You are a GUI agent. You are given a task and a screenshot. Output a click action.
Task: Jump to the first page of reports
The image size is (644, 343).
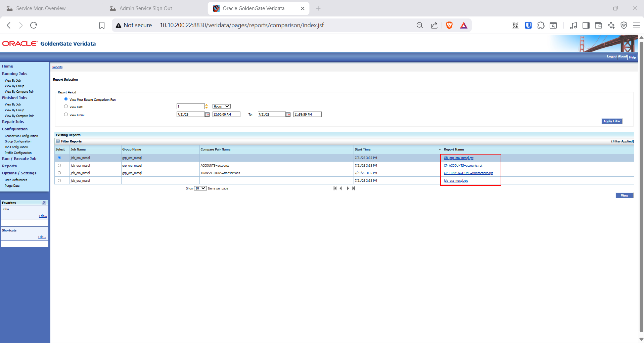[335, 188]
